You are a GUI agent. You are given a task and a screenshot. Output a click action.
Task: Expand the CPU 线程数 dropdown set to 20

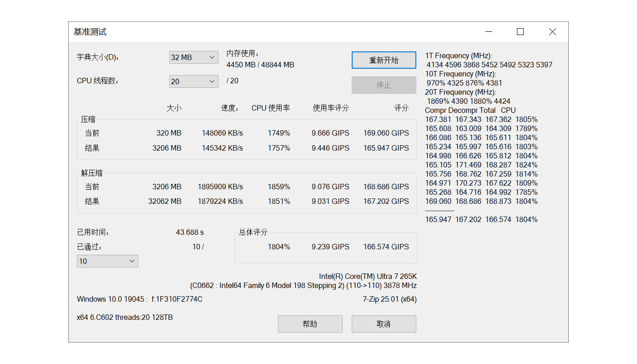click(x=193, y=81)
